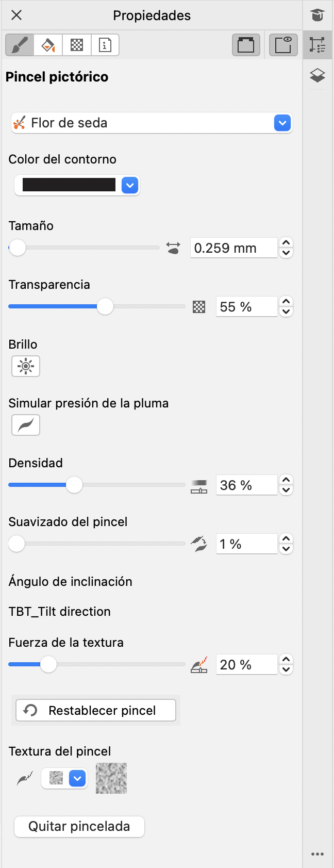This screenshot has height=868, width=334.
Task: Click the brush texture stroke icon
Action: [25, 778]
